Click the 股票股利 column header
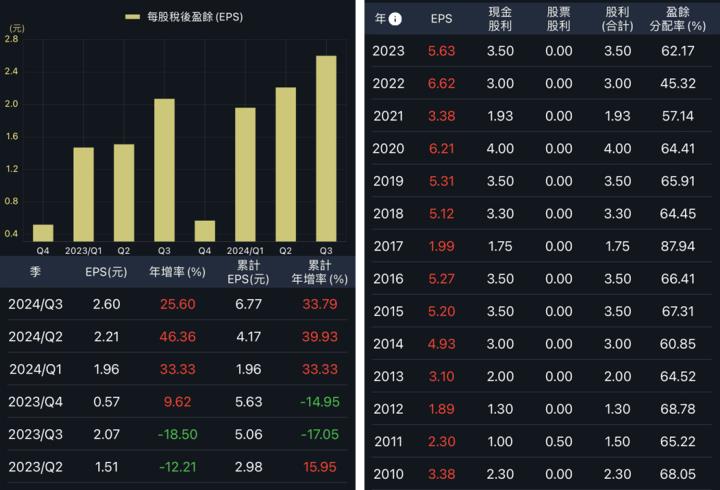Viewport: 720px width, 490px height. coord(558,18)
